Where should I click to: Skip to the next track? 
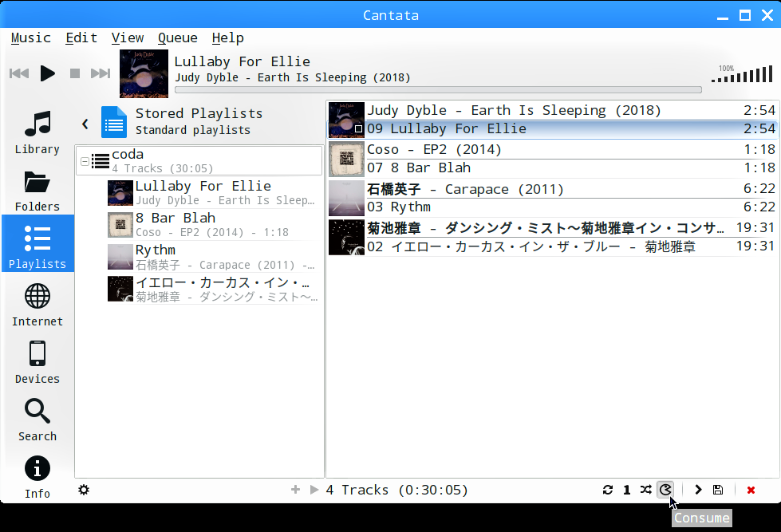pos(100,73)
